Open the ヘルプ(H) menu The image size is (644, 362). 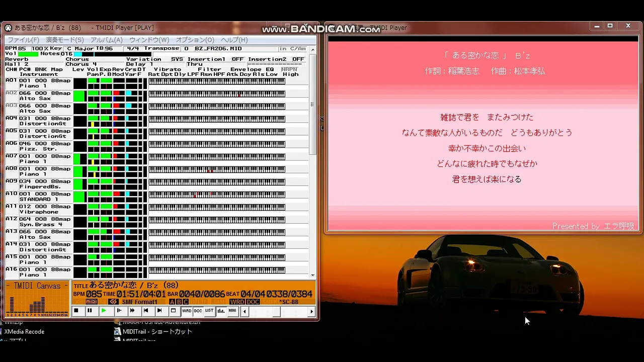pyautogui.click(x=234, y=40)
